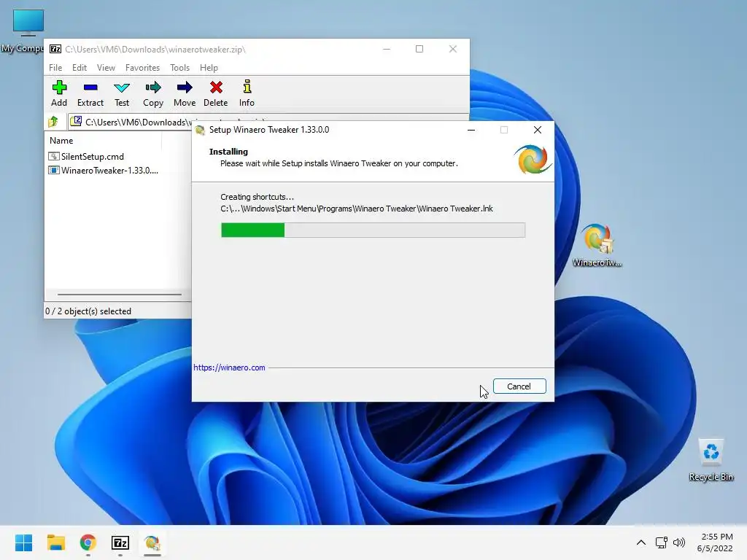Click the horizontal scrollbar in 7-Zip list
Image resolution: width=747 pixels, height=560 pixels.
119,295
